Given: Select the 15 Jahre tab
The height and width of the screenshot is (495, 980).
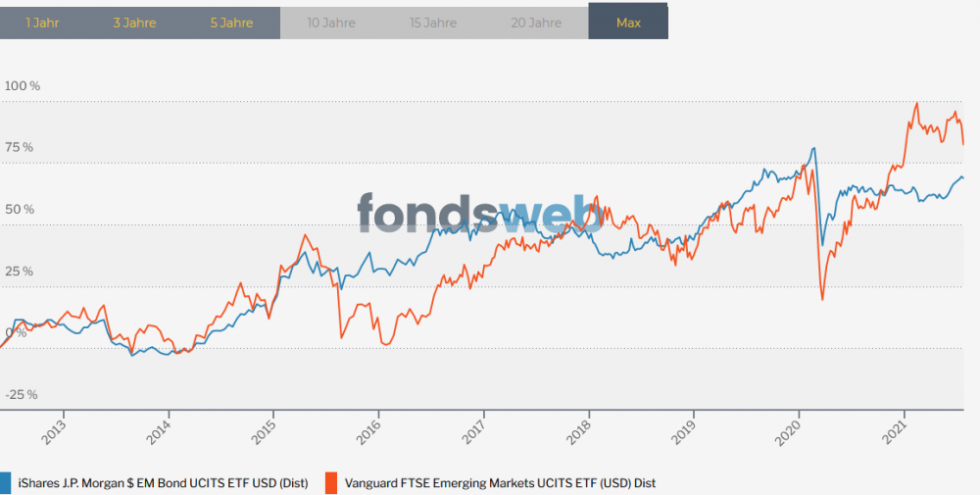Looking at the screenshot, I should [434, 23].
